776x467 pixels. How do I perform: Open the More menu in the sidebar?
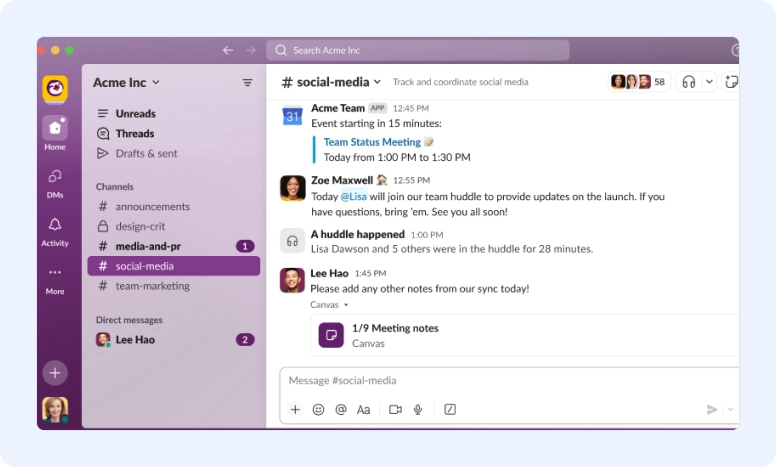55,280
